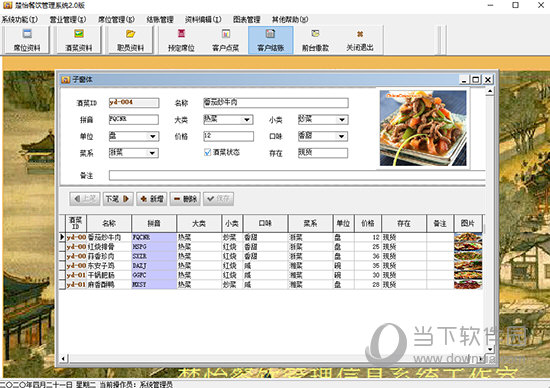
Task: Click the thumbnail in the 东安子鸡 row
Action: (x=468, y=266)
